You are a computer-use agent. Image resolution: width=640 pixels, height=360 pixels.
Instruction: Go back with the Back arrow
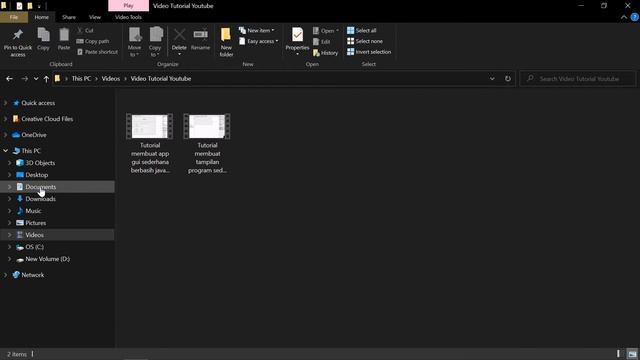pyautogui.click(x=9, y=79)
